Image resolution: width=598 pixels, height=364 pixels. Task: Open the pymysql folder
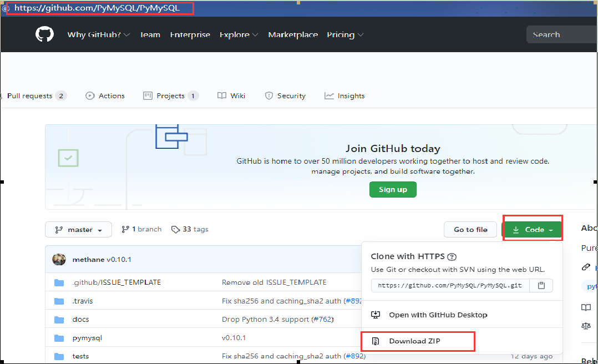click(87, 338)
